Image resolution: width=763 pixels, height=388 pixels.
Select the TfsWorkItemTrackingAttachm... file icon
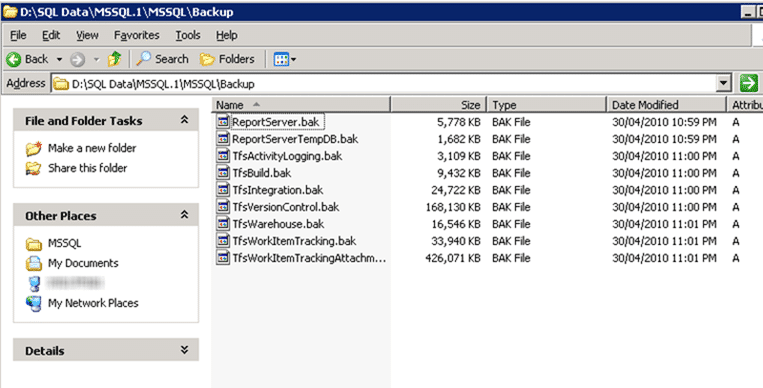[x=223, y=258]
